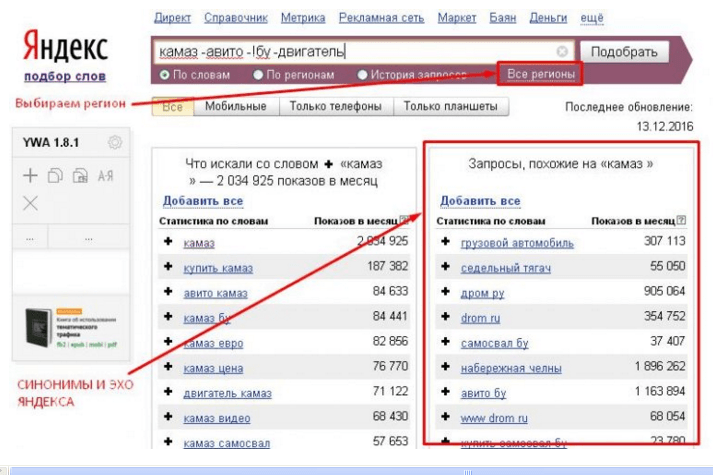Add 'дром ру' with its plus icon
This screenshot has height=475, width=713.
(x=445, y=291)
